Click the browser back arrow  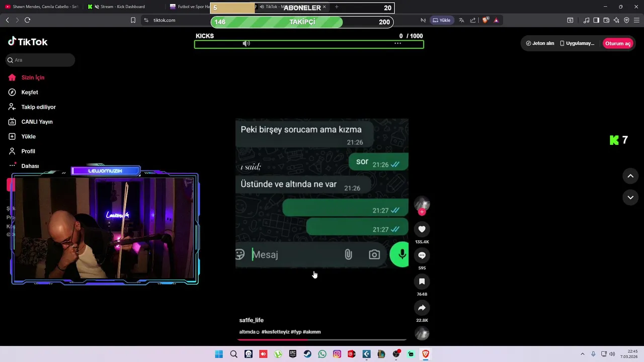click(7, 20)
